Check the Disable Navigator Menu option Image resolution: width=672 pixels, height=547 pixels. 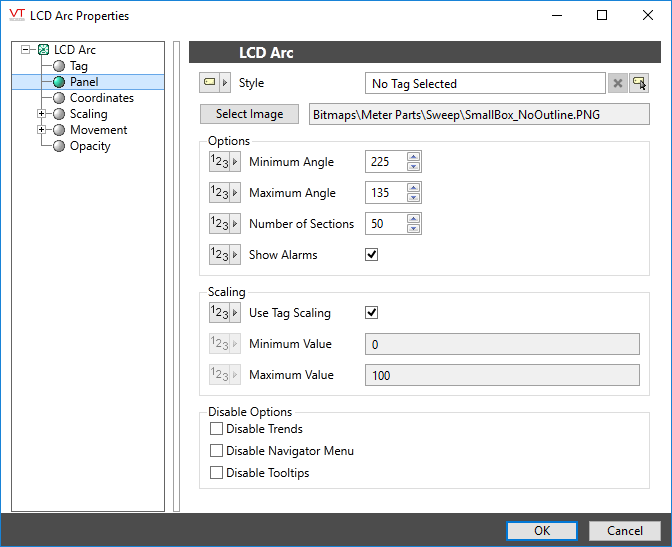(x=217, y=451)
